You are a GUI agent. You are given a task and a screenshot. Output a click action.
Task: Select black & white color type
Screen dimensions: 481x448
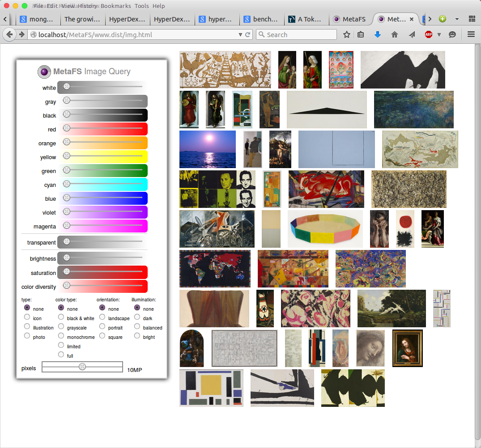(61, 317)
